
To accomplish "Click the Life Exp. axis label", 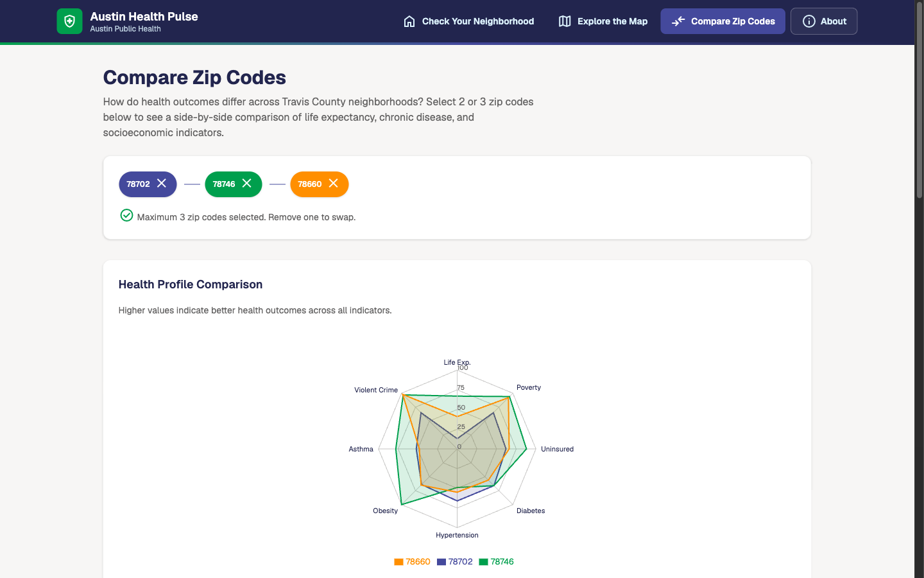I will [457, 362].
